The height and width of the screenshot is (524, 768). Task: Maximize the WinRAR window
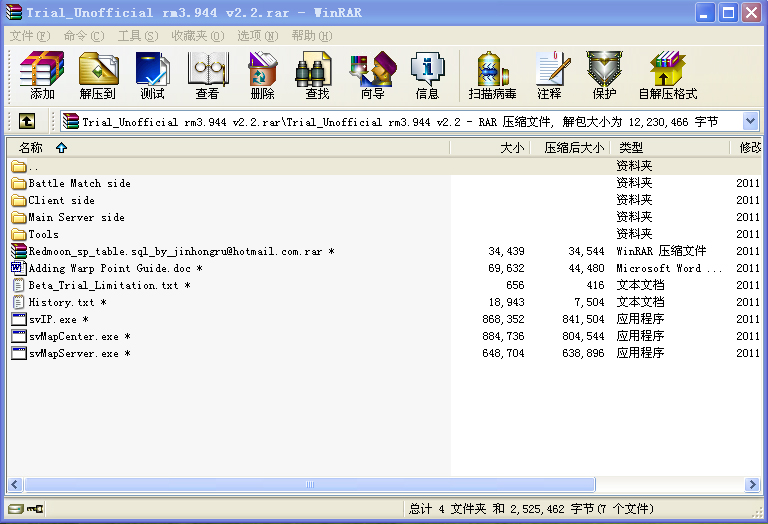[728, 13]
